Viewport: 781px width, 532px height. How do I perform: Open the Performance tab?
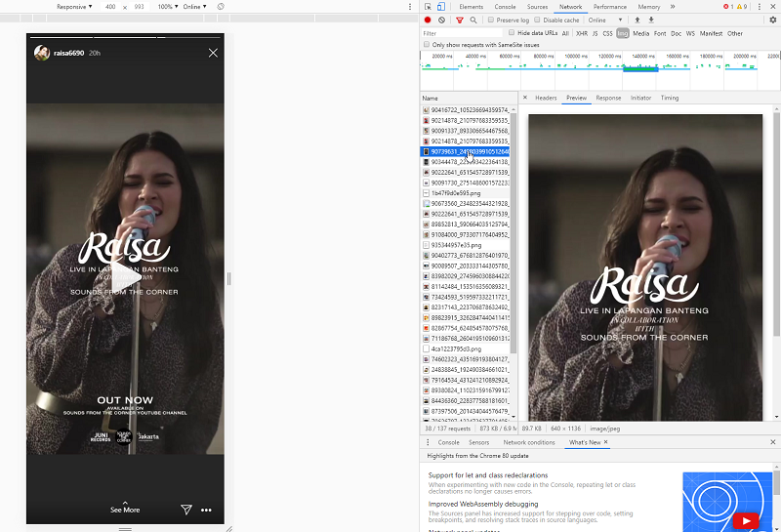pyautogui.click(x=609, y=7)
